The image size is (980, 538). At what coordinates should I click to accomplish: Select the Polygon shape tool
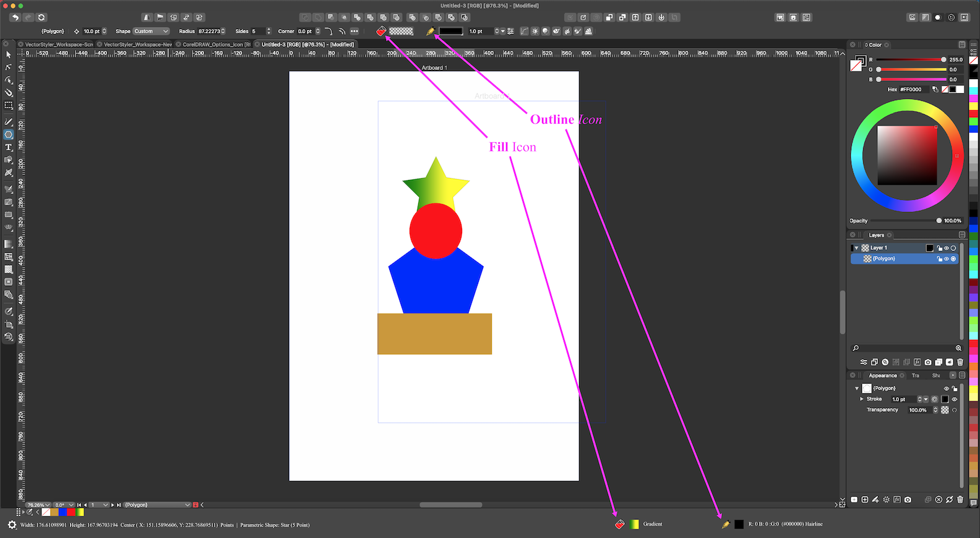tap(9, 134)
